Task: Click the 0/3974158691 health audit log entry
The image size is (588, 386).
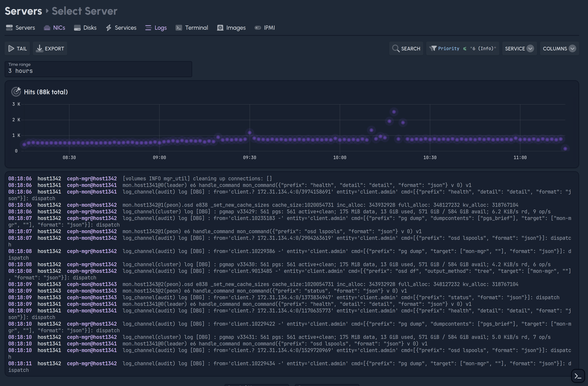Action: (x=290, y=195)
